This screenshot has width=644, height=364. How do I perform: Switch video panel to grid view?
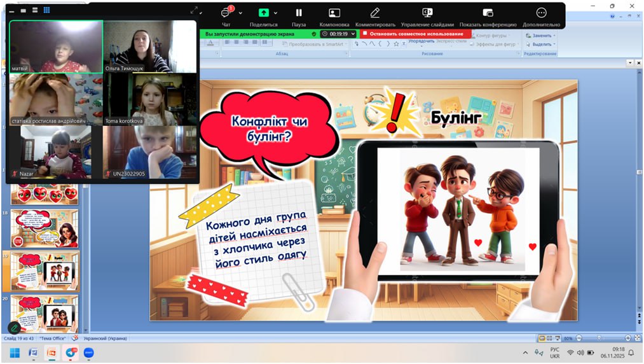coord(46,11)
